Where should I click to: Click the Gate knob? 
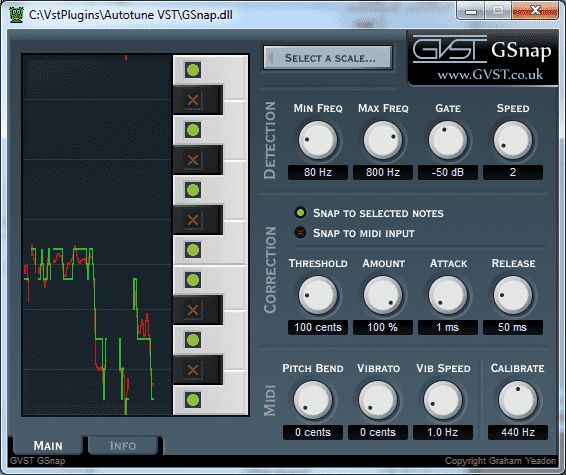tap(448, 140)
